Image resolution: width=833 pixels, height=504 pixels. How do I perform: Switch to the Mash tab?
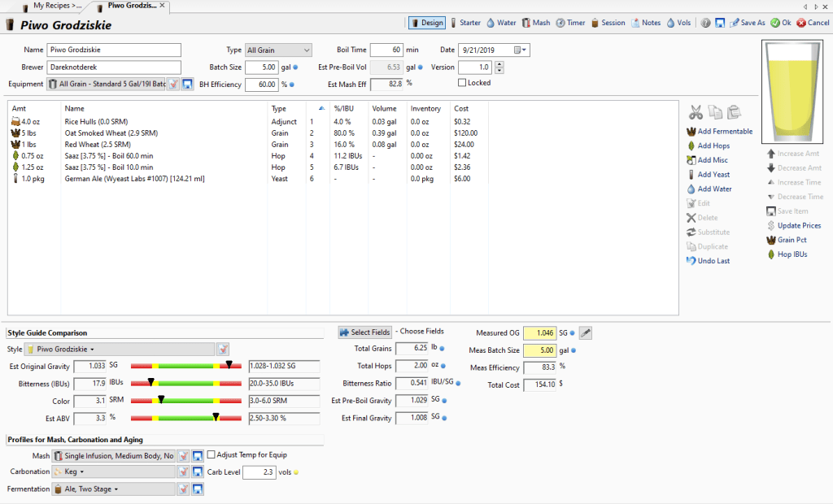(536, 23)
